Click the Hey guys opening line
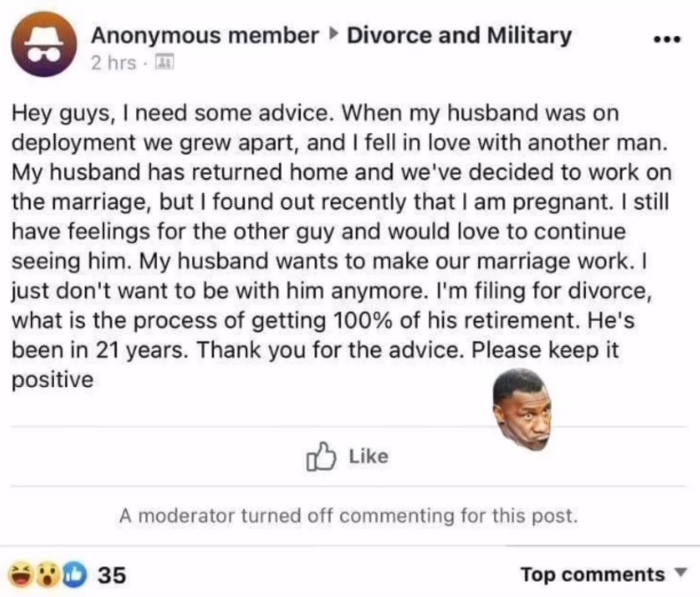 (315, 113)
